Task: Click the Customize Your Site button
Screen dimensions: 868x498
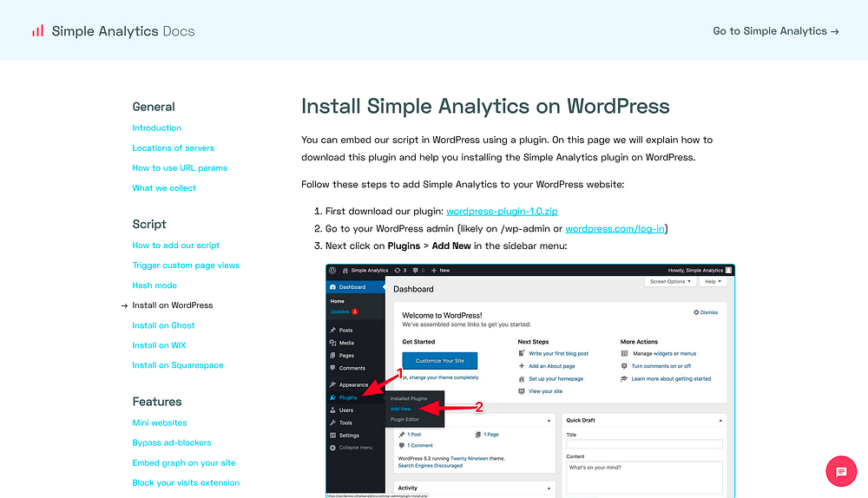Action: 439,361
